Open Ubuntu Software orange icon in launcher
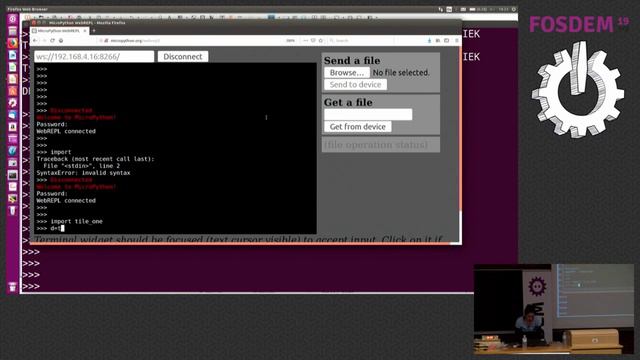 (x=13, y=91)
